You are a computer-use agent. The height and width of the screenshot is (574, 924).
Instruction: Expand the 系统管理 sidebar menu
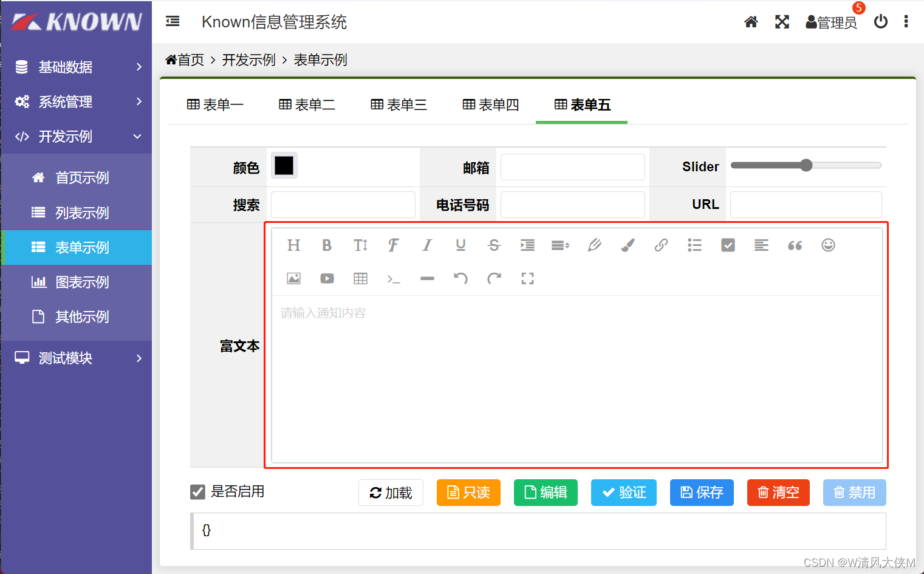pos(77,101)
